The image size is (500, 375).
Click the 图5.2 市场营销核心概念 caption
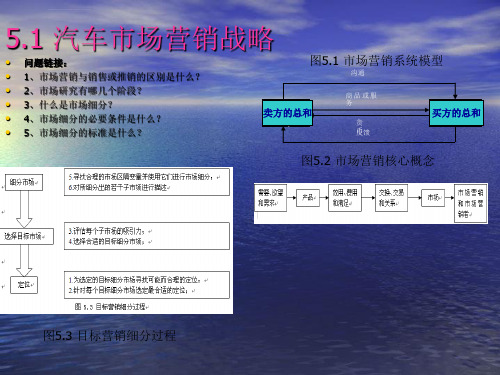368,161
